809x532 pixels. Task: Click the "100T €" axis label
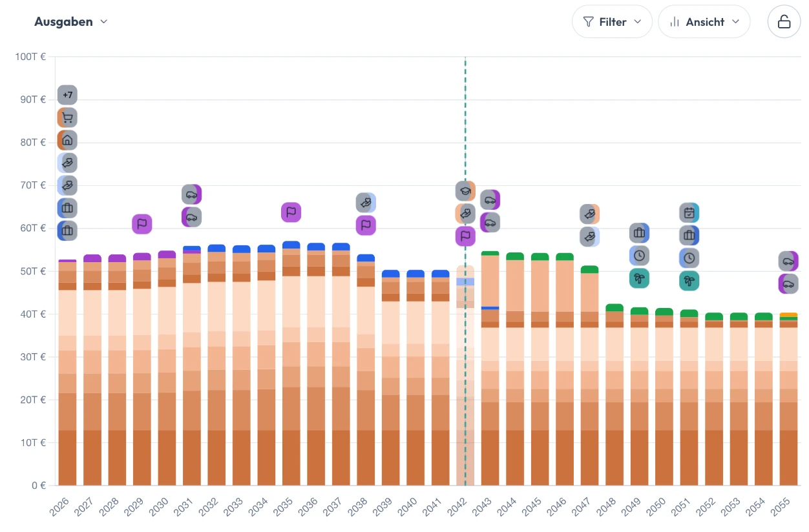[30, 56]
